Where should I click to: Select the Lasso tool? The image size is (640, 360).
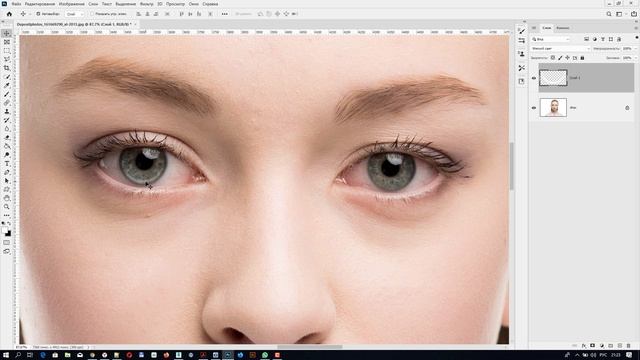[x=7, y=60]
